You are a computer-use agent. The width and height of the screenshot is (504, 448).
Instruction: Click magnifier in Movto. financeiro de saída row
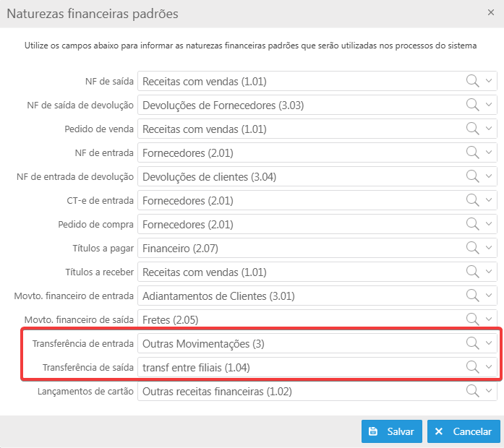[473, 319]
